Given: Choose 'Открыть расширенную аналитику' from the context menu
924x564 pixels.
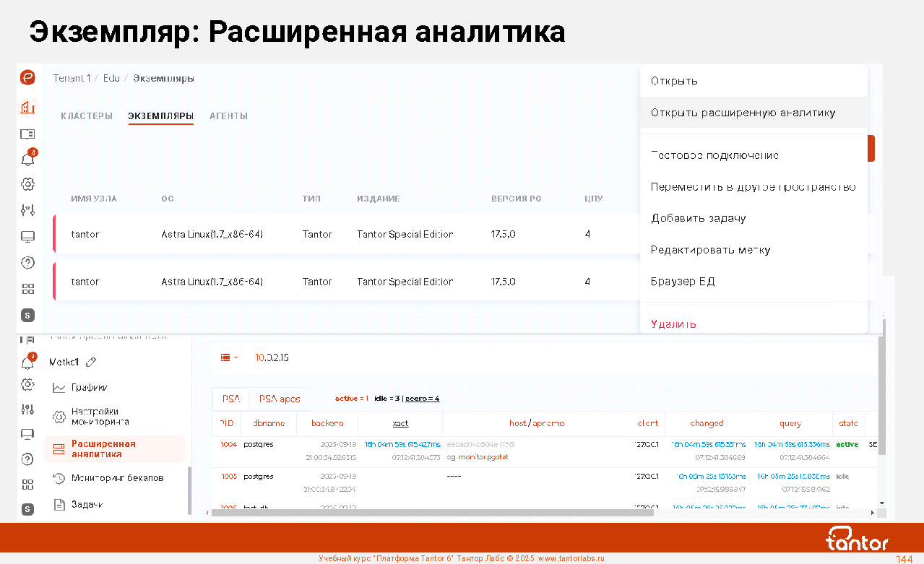Looking at the screenshot, I should [x=743, y=113].
